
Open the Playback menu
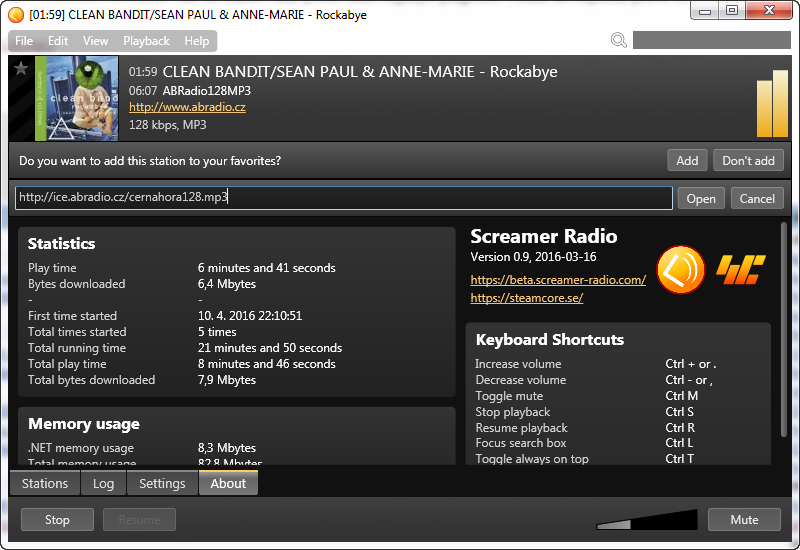(146, 41)
